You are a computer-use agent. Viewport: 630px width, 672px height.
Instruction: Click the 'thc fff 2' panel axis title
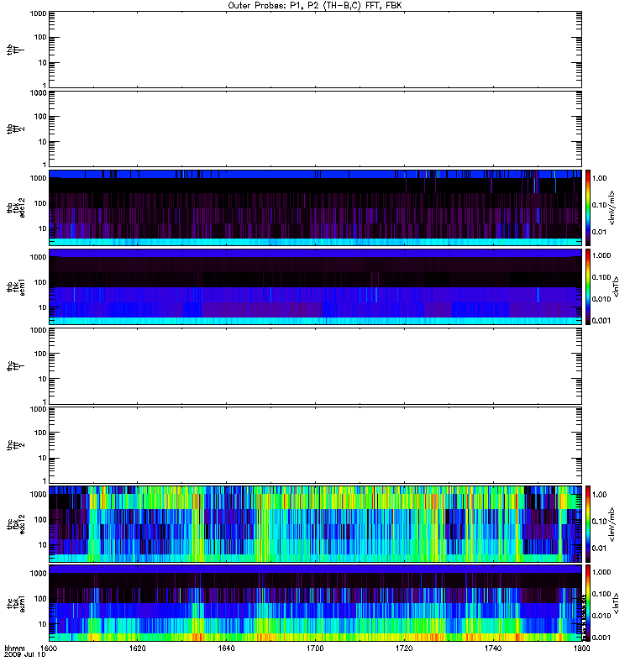[x=15, y=445]
